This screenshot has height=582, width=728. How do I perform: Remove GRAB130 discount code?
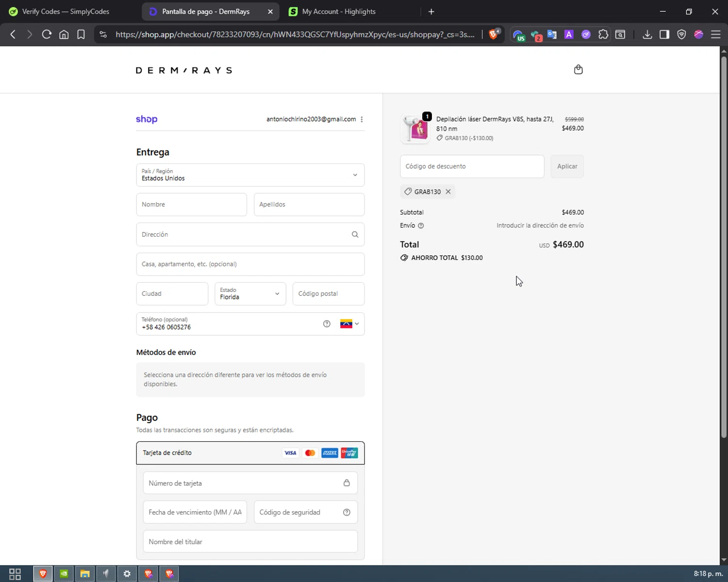coord(448,192)
